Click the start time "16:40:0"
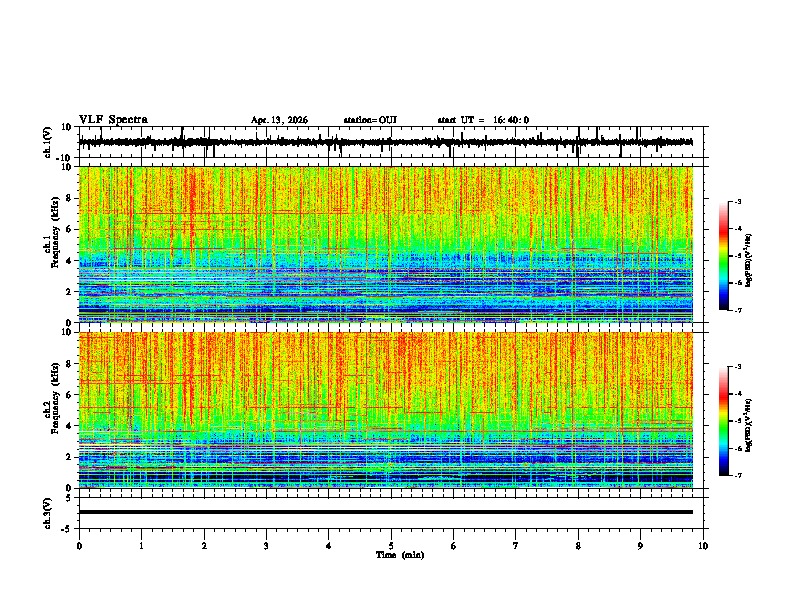The image size is (792, 612). coord(511,120)
